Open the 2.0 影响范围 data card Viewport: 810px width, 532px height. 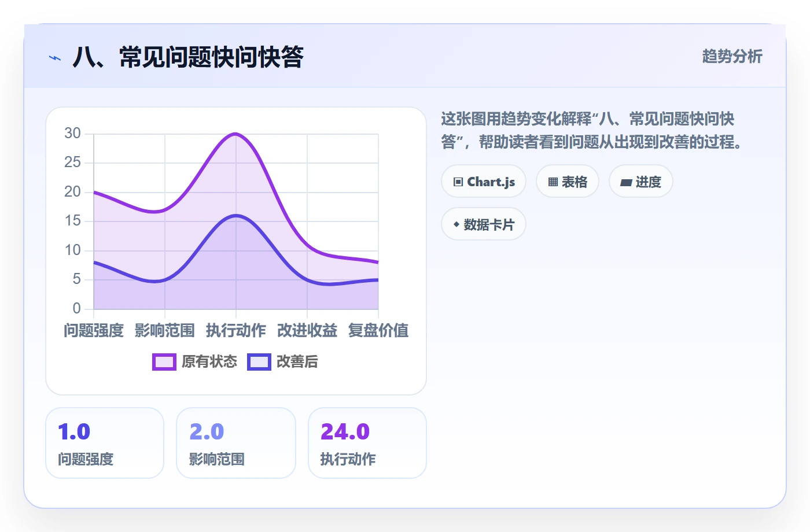236,443
